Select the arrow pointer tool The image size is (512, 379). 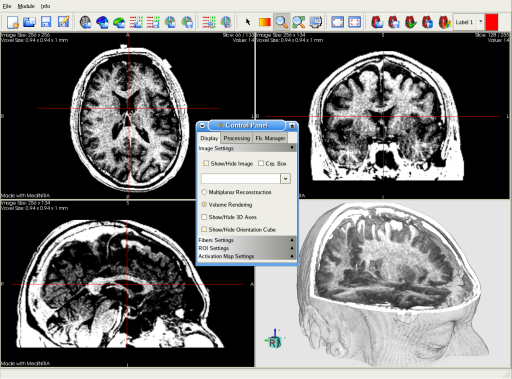point(248,22)
